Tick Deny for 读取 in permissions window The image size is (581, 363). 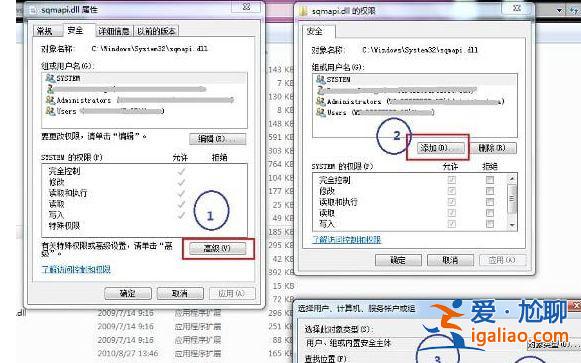pyautogui.click(x=490, y=213)
